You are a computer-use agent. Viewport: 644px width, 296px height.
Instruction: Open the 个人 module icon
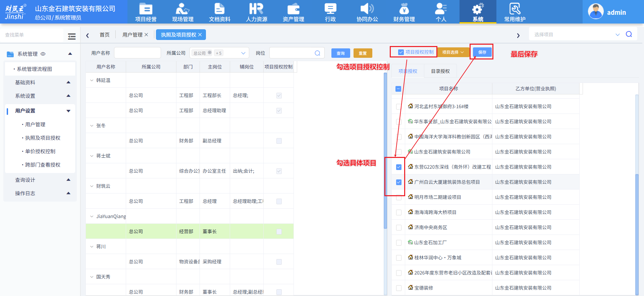pos(441,9)
